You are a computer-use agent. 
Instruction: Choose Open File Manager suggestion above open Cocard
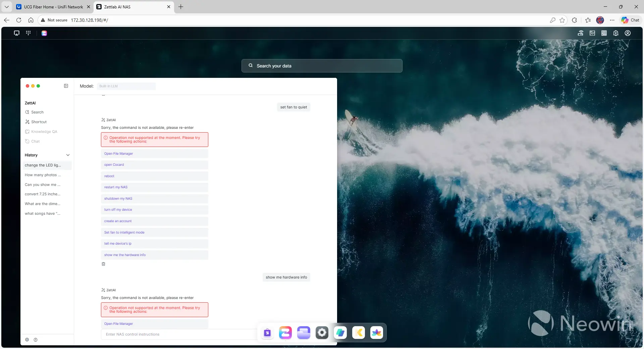pyautogui.click(x=155, y=154)
